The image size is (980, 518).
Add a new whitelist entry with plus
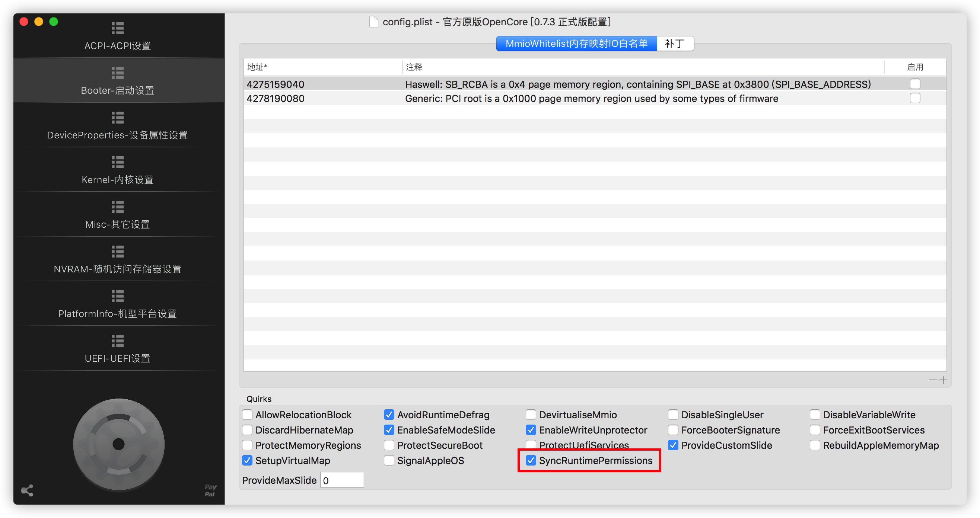pos(943,380)
